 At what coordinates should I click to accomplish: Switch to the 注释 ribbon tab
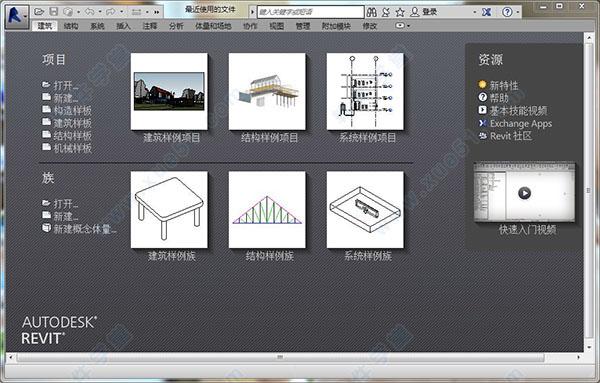(x=150, y=26)
